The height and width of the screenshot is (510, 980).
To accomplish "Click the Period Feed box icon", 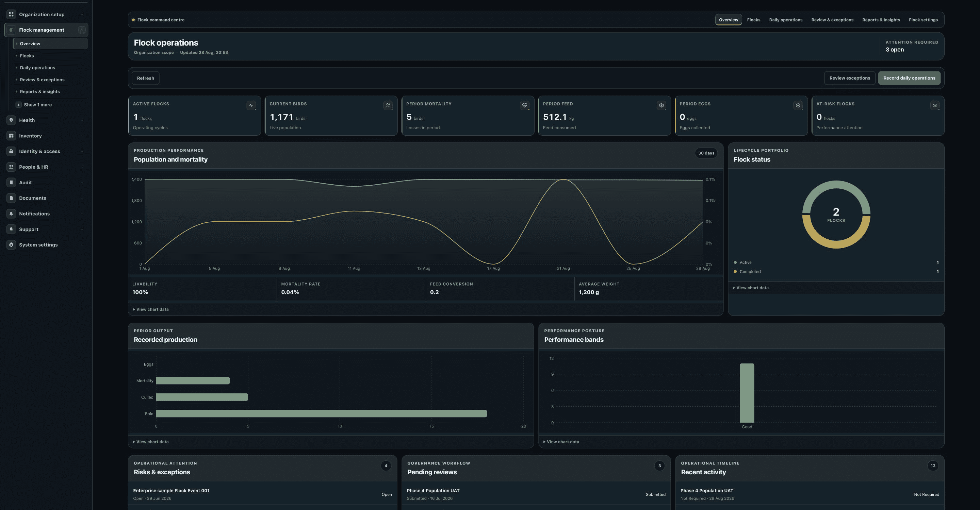I will 661,106.
